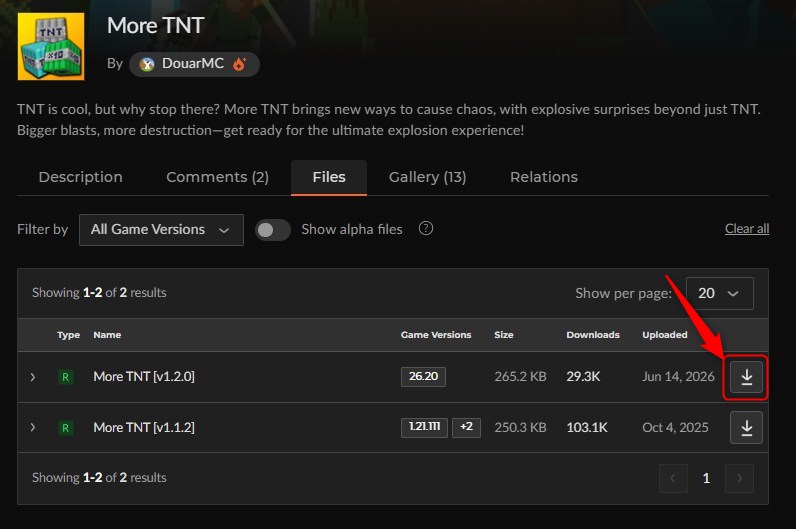Click the Clear all link
Viewport: 796px width, 529px height.
coord(747,228)
